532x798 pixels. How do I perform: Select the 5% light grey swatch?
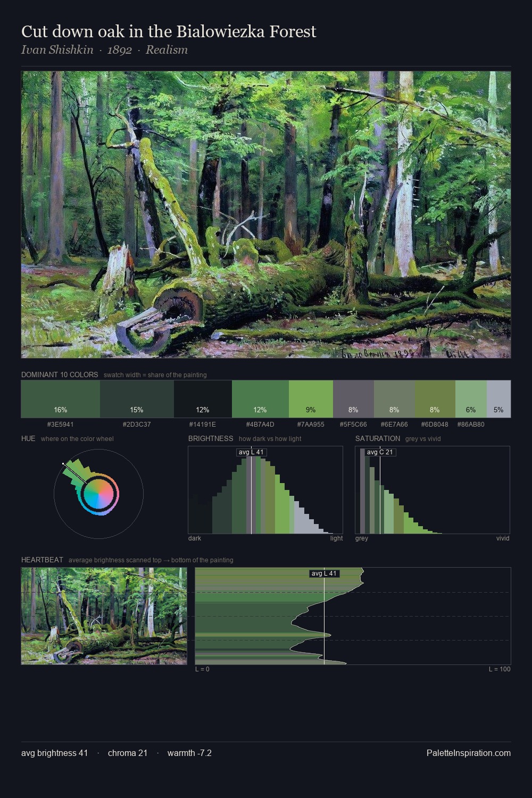498,399
